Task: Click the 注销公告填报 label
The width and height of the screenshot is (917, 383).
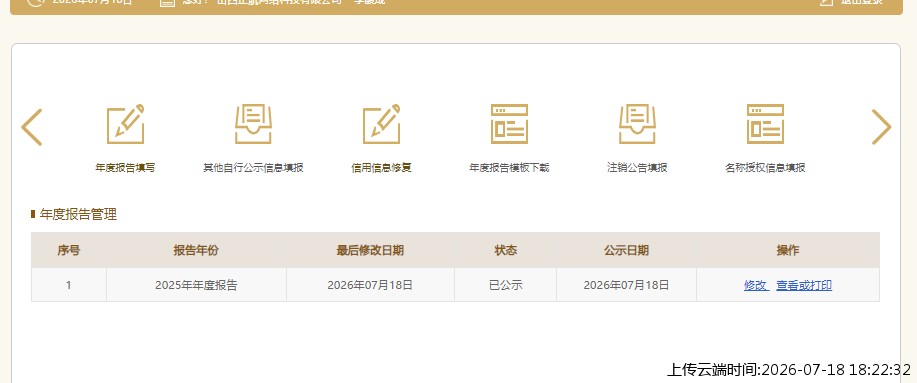Action: click(637, 168)
